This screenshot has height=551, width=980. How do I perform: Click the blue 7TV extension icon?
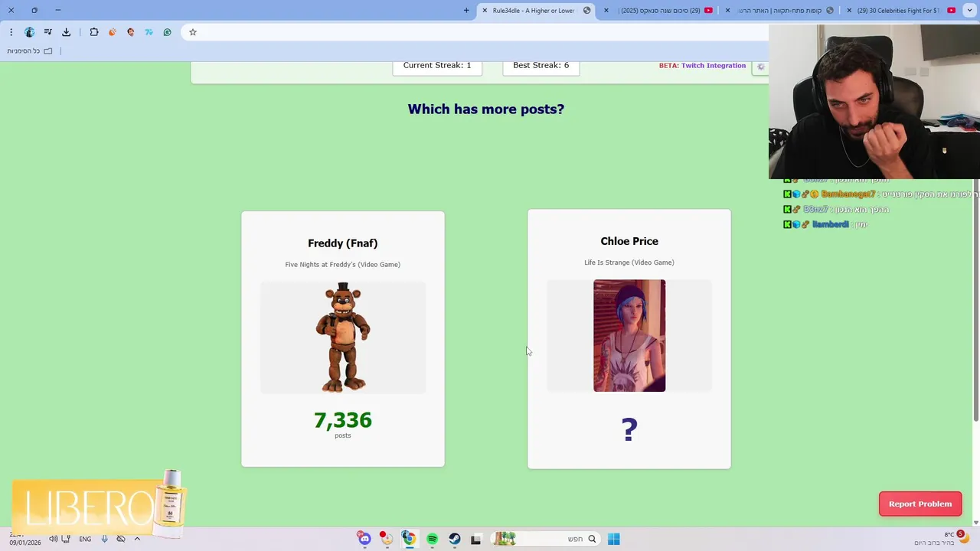[149, 32]
